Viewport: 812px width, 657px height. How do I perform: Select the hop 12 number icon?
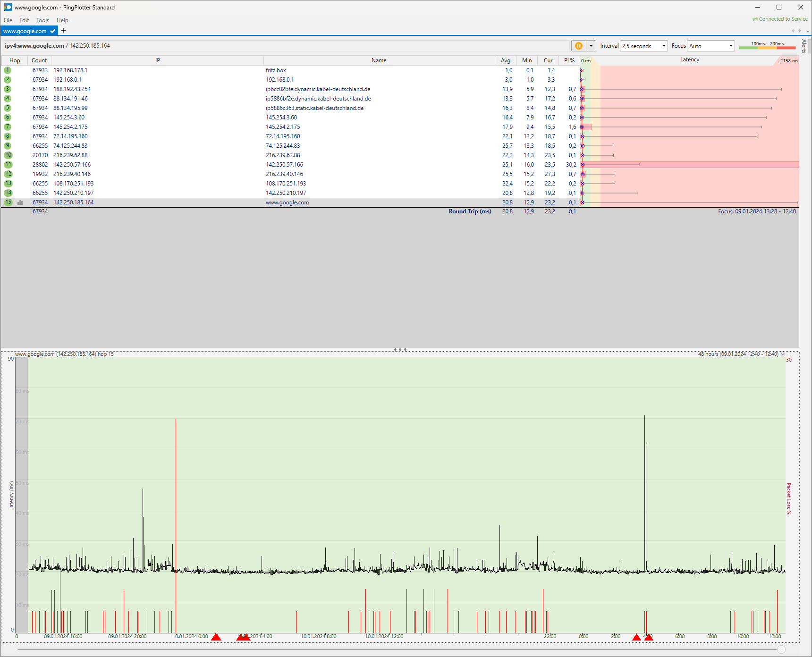(x=8, y=174)
